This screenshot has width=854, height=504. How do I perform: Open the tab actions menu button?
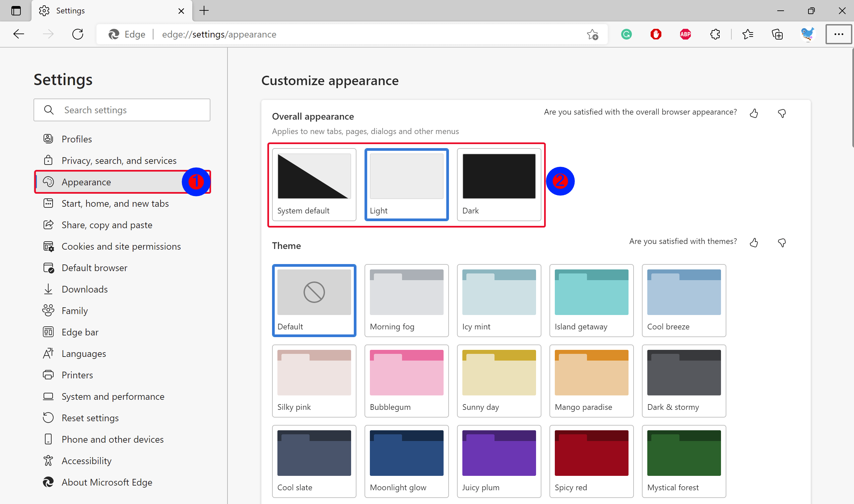coord(16,11)
